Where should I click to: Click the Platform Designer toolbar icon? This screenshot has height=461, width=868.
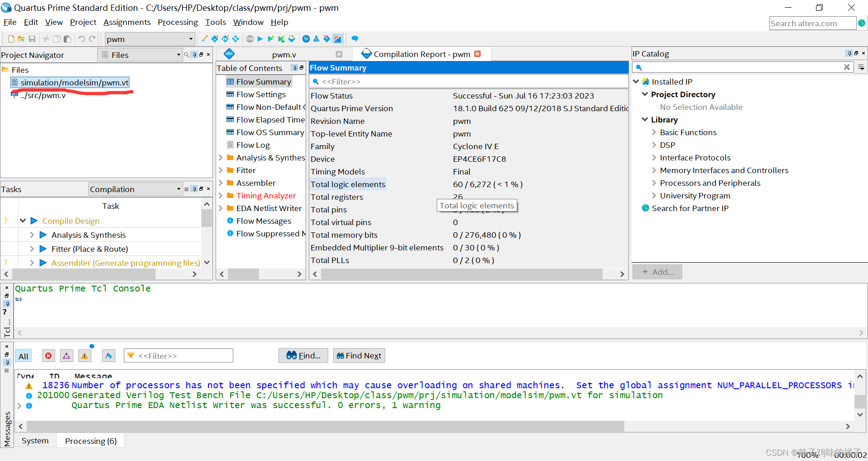(337, 39)
